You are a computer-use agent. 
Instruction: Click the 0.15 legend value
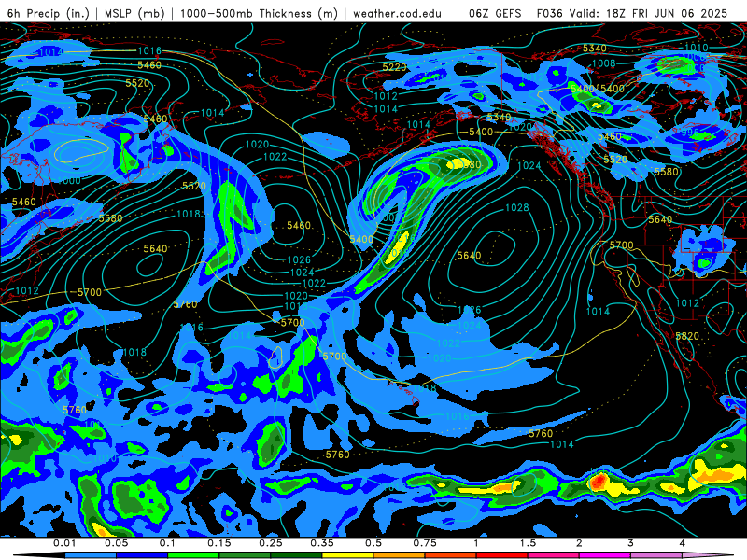coord(219,543)
